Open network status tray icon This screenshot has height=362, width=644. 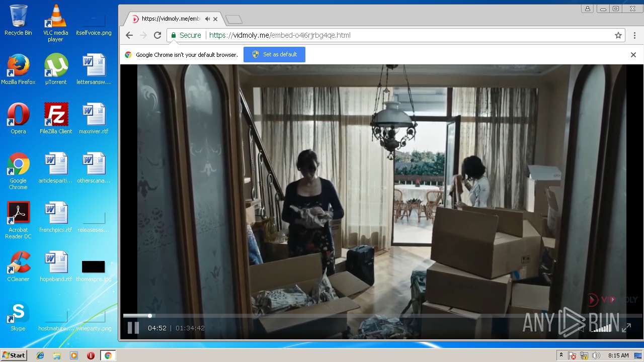[584, 355]
